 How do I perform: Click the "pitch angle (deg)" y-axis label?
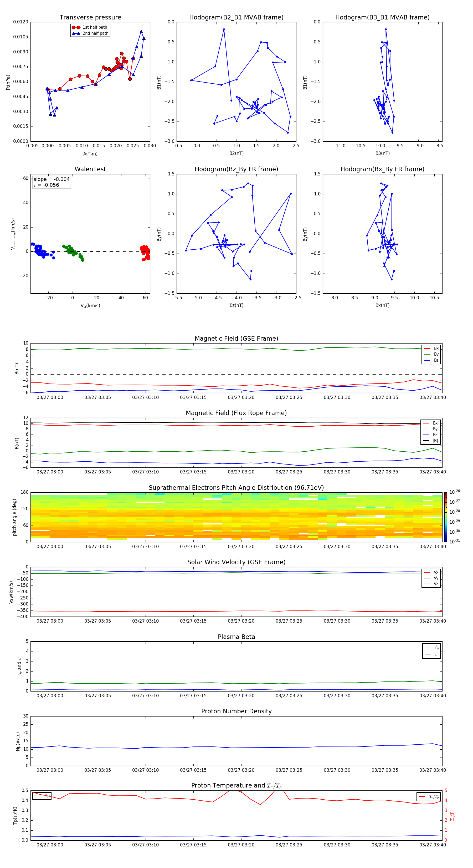tap(14, 517)
